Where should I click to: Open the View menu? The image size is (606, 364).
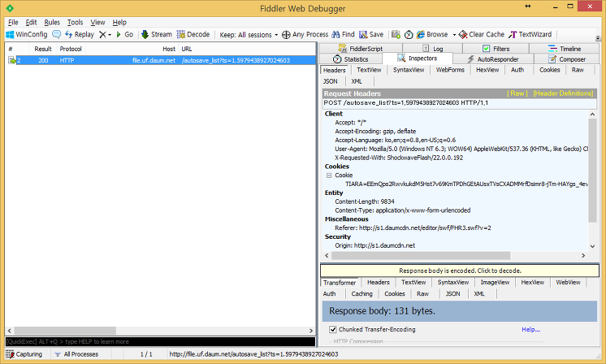97,22
